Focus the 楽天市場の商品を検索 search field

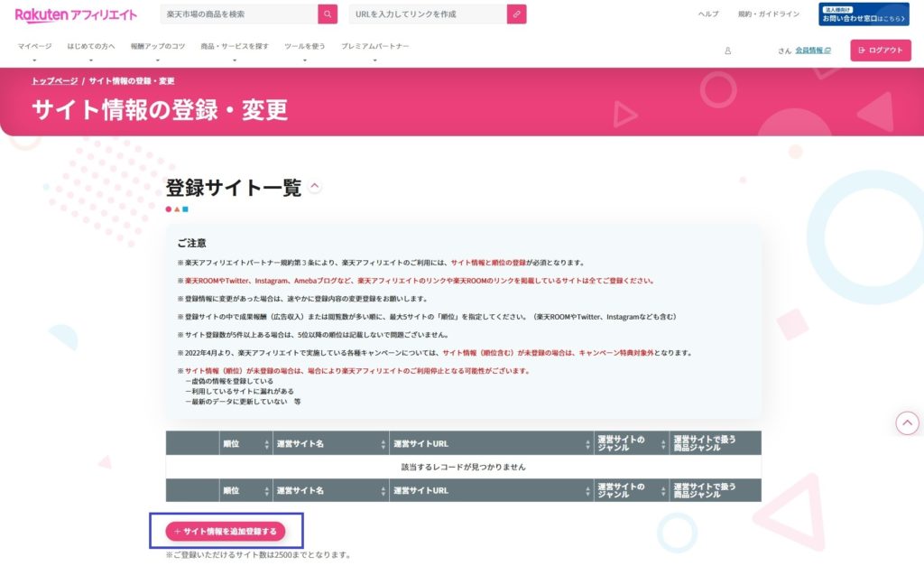pyautogui.click(x=238, y=14)
